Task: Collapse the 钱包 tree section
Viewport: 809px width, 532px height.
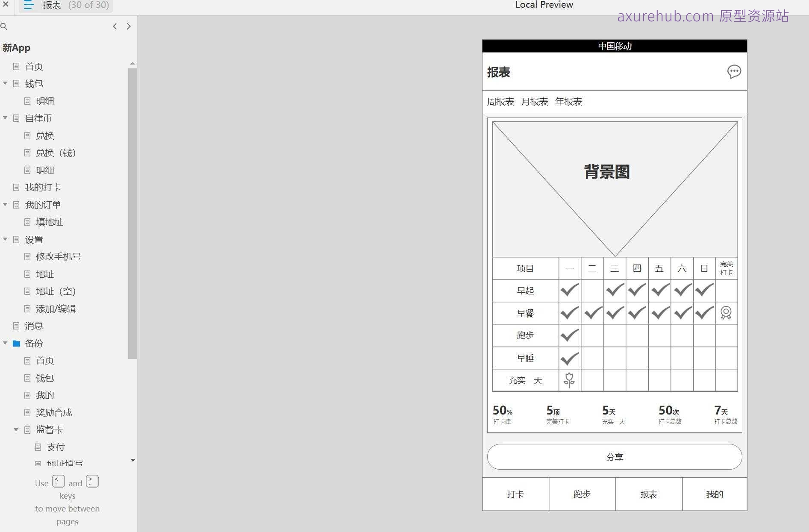Action: [x=5, y=83]
